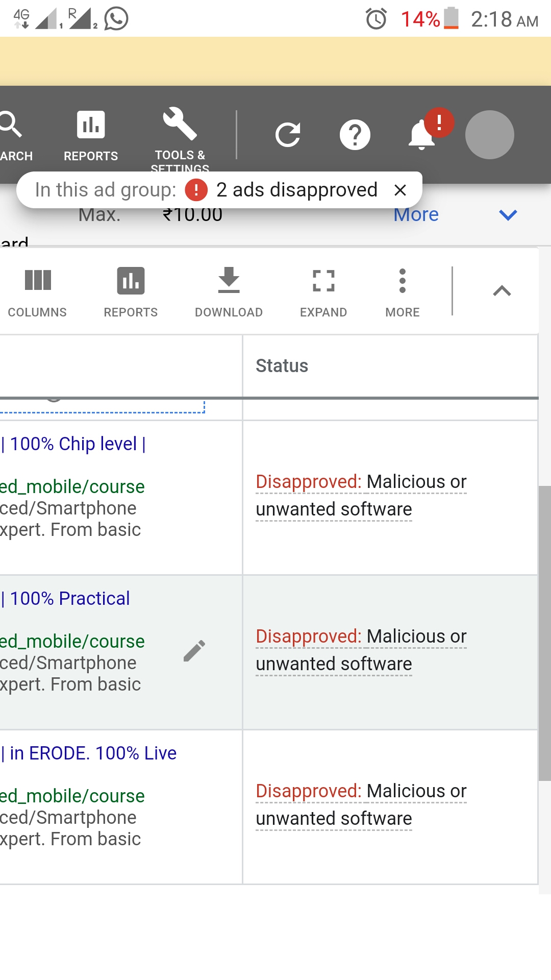Open notifications bell with alert badge
This screenshot has width=551, height=980.
point(422,134)
